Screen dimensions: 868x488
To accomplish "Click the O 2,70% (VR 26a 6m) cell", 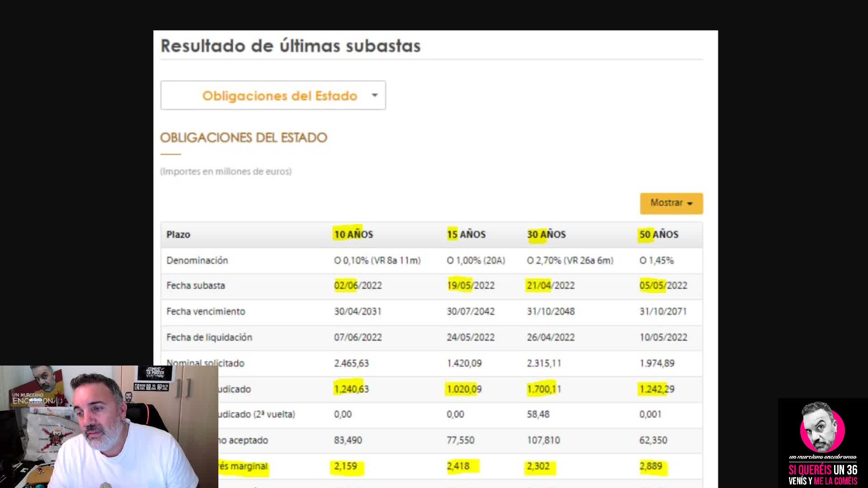I will tap(570, 260).
